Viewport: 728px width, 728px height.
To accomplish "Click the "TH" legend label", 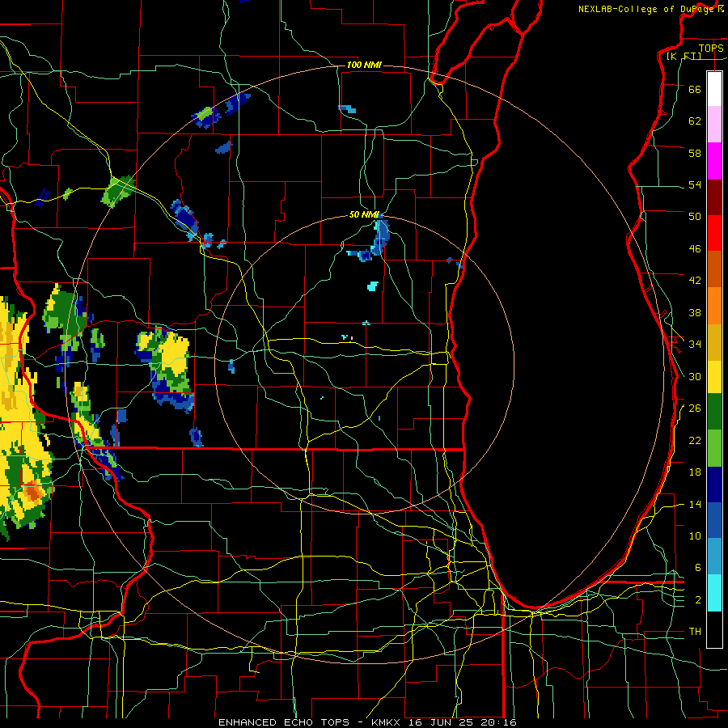I will click(x=695, y=632).
